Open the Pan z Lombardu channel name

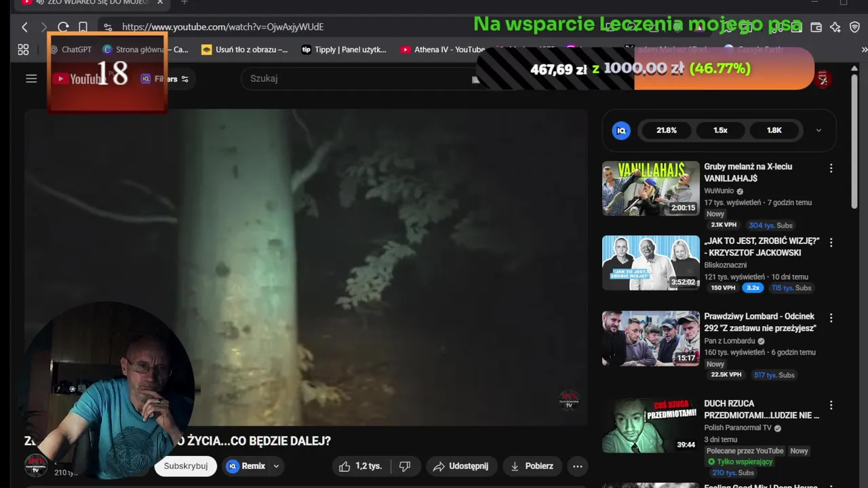coord(730,341)
